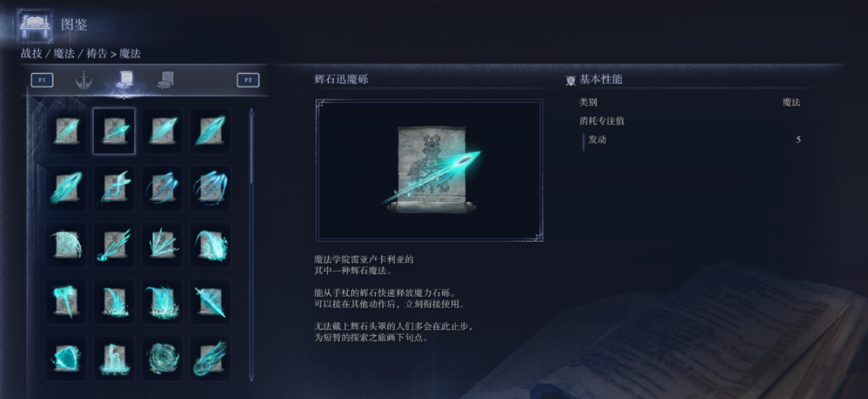Select the multi-shard burst spell icon
Screen dimensions: 868x399
(x=162, y=244)
